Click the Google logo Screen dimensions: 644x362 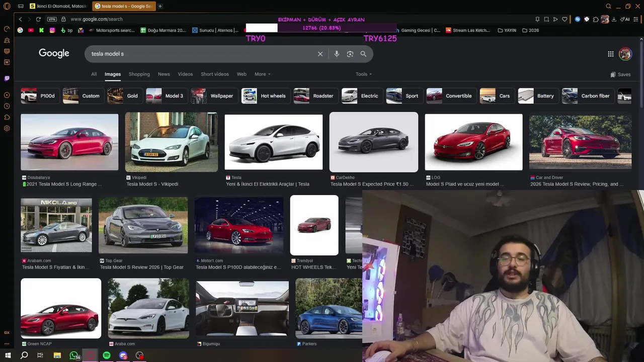pos(54,53)
